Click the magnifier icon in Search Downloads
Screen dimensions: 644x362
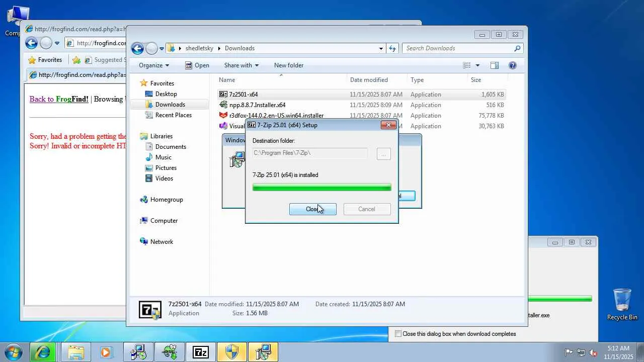pos(517,48)
